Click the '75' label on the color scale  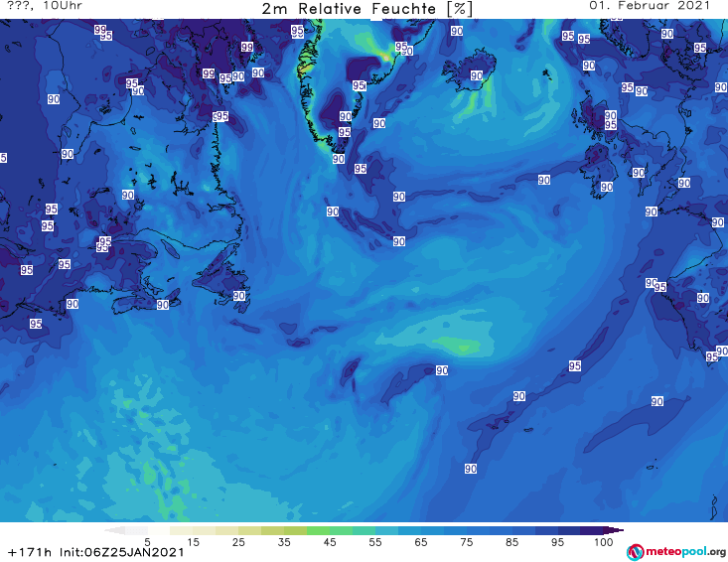[466, 542]
